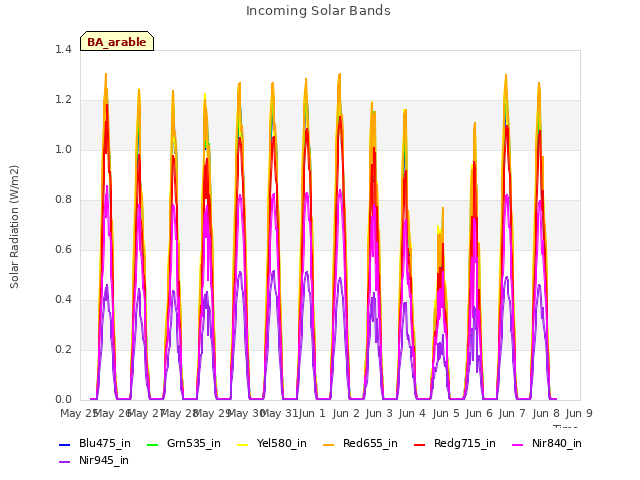Click the lowest orange peak on Jun 5
Screen dimensions: 640x480
[x=443, y=209]
